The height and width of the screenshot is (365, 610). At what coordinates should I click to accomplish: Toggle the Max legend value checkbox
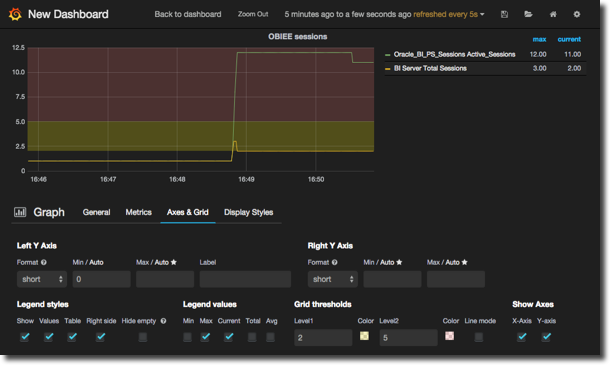(x=205, y=337)
